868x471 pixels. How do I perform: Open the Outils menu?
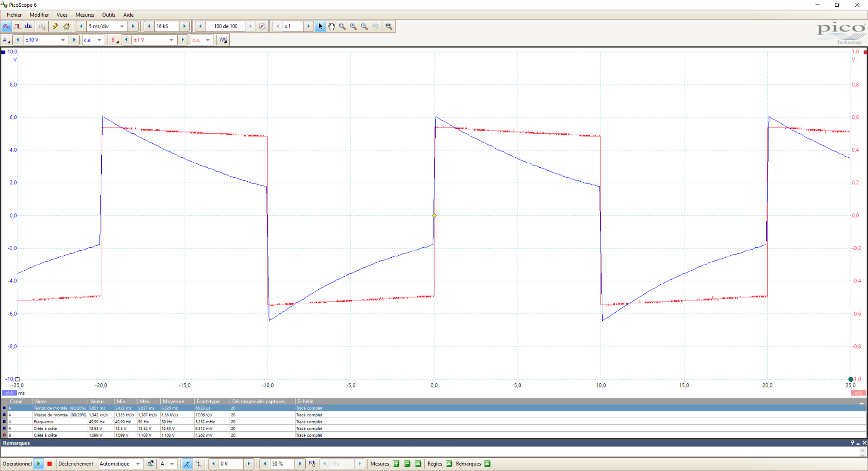pos(108,15)
